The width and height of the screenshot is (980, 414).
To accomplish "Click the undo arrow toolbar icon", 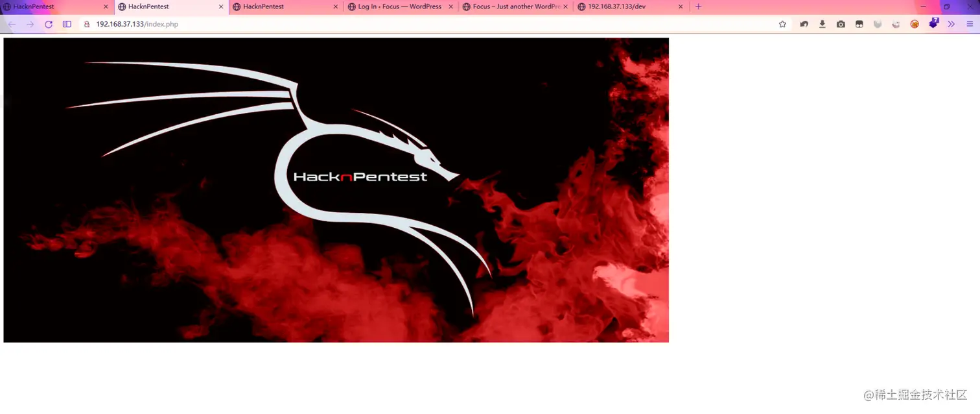I will tap(804, 24).
